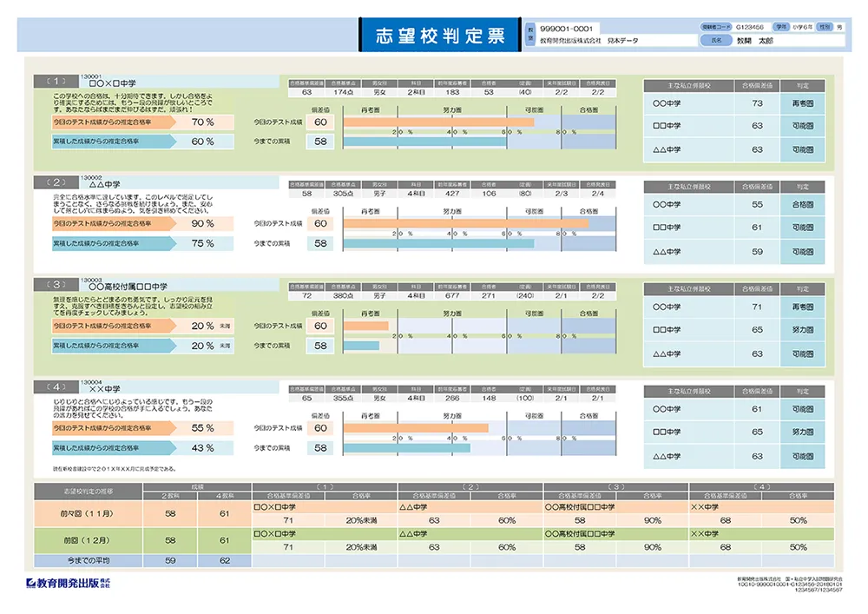
Task: Click 合格圏 verdict in △△中学 side table
Action: [x=802, y=205]
